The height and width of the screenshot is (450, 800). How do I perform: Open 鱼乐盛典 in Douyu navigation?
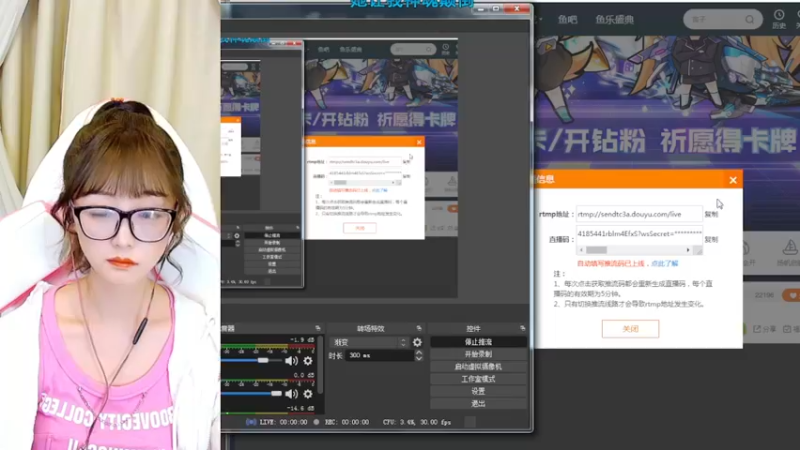point(614,19)
